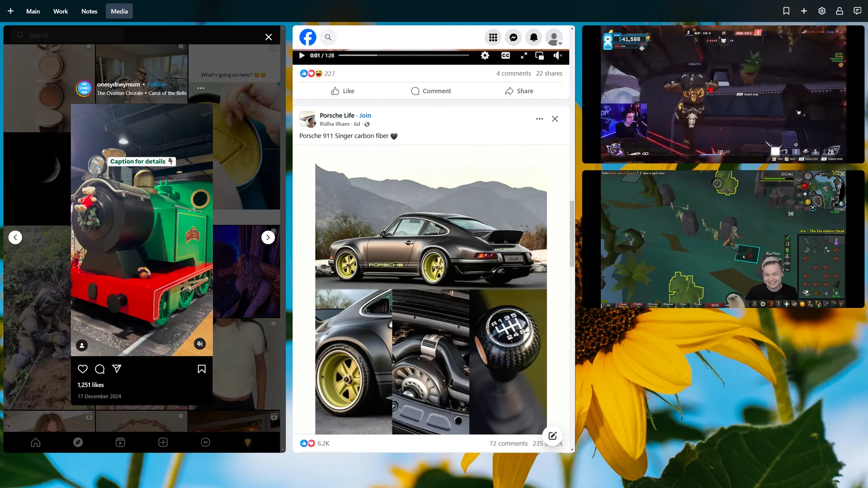Open onesydneymum profile avatar

tap(84, 88)
